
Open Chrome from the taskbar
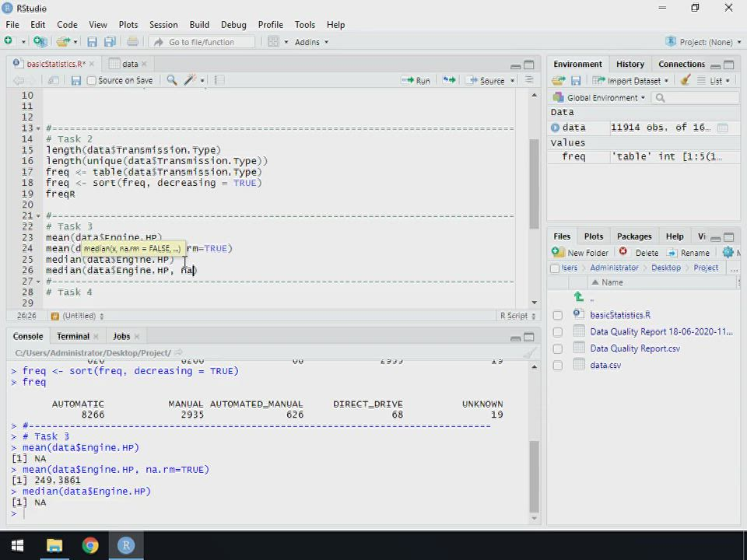[x=90, y=545]
